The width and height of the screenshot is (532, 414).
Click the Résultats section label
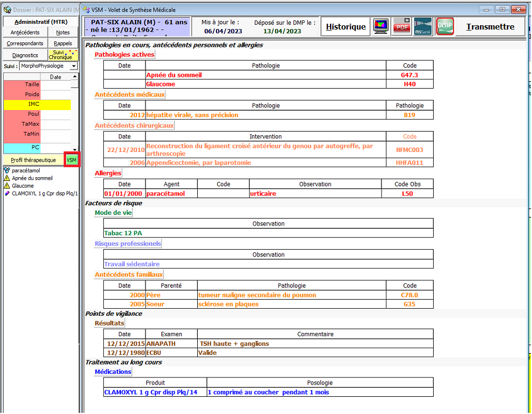(x=109, y=323)
